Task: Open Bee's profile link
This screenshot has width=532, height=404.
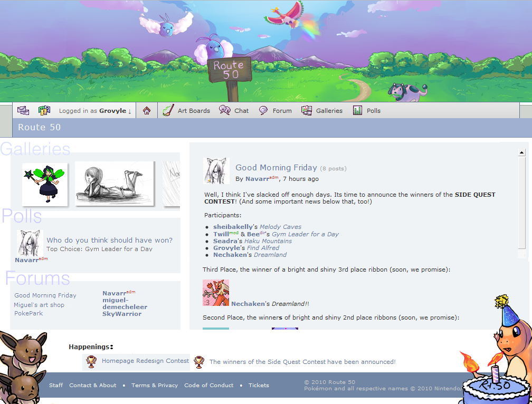Action: [253, 234]
